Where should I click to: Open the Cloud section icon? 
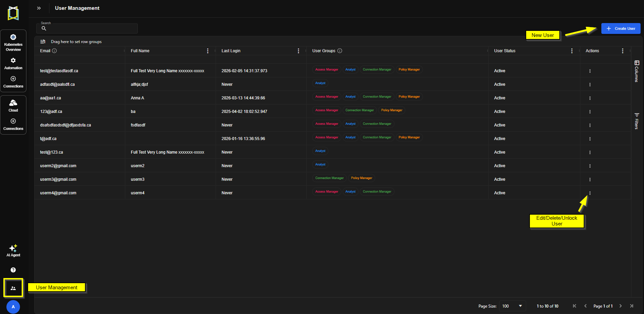click(x=13, y=103)
